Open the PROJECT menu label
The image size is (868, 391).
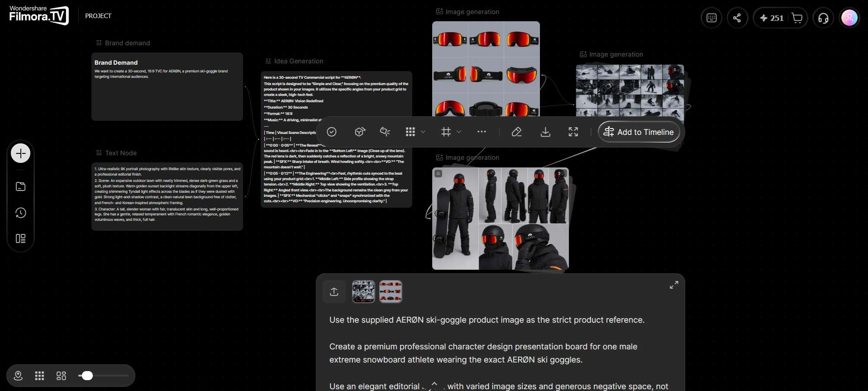(x=98, y=16)
